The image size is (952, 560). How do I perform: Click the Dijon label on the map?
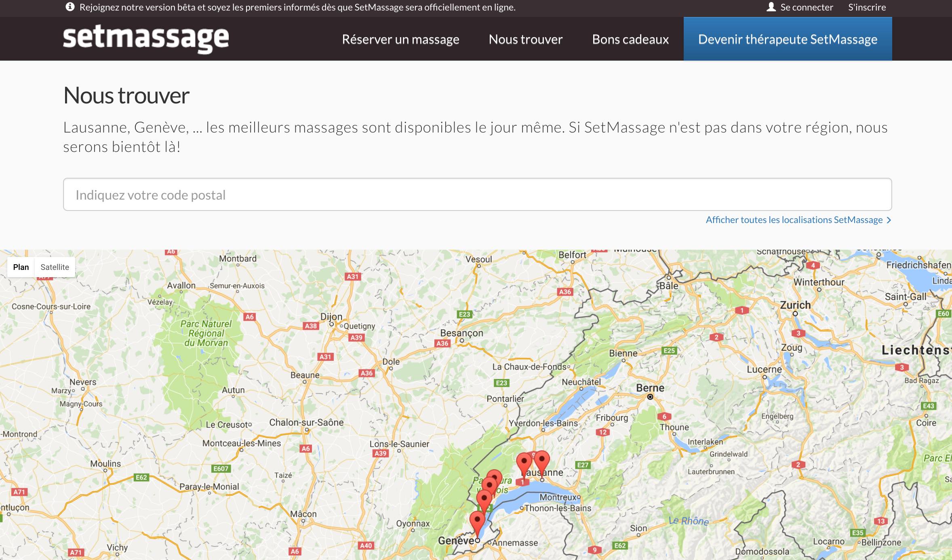(x=331, y=316)
